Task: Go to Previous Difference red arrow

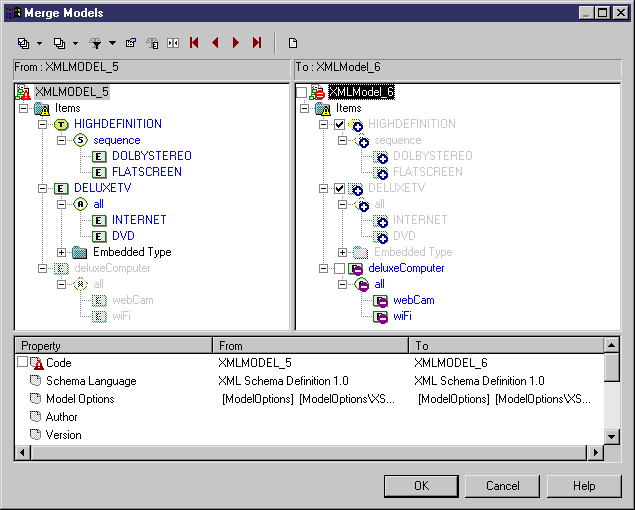Action: (x=215, y=43)
